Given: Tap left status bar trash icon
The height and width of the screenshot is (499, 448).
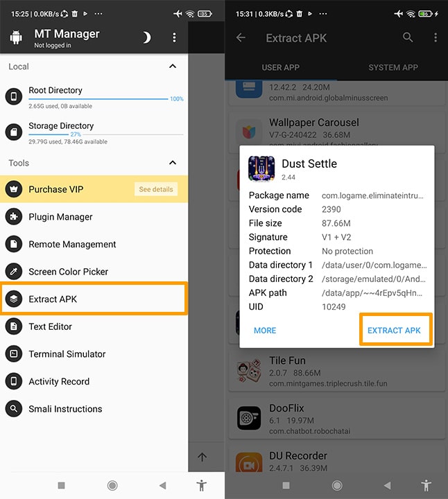Looking at the screenshot, I should pos(74,14).
